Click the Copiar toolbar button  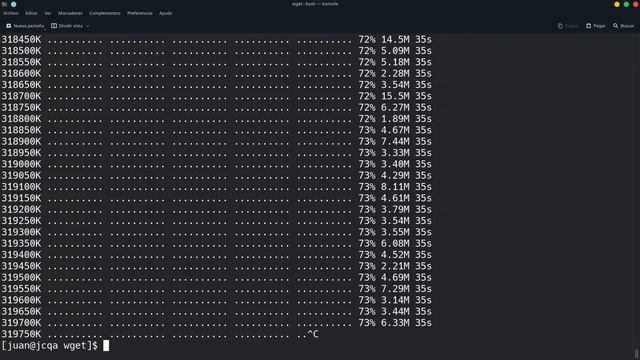568,26
